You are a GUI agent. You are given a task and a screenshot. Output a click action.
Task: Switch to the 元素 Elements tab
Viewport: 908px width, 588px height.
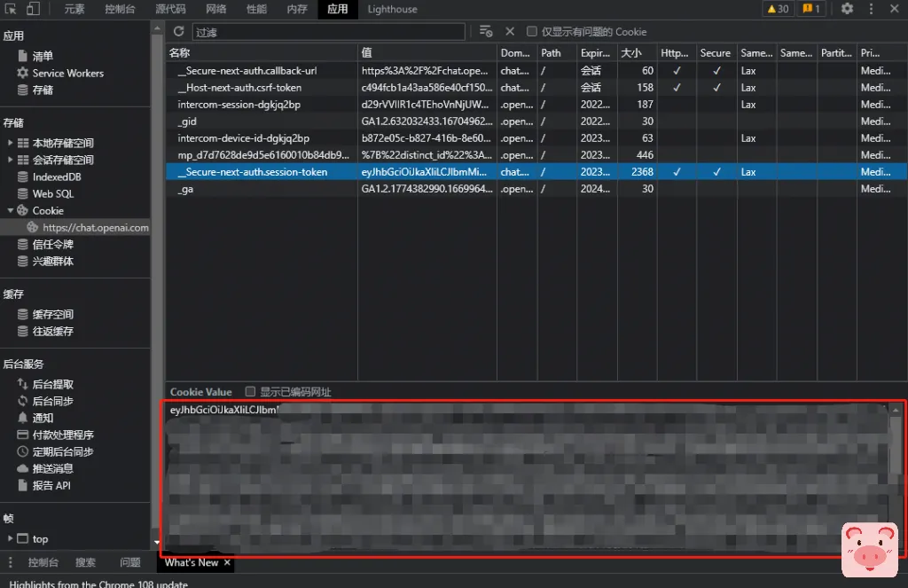tap(74, 9)
